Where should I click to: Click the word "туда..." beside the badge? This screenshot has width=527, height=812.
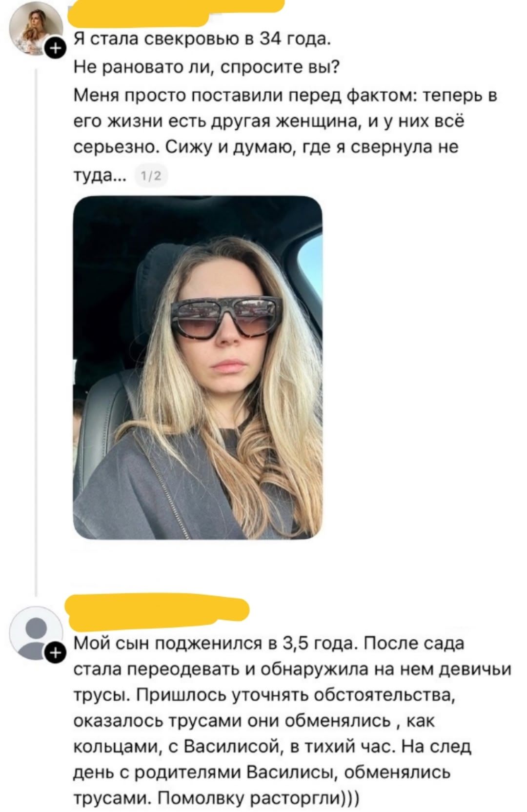pyautogui.click(x=99, y=175)
